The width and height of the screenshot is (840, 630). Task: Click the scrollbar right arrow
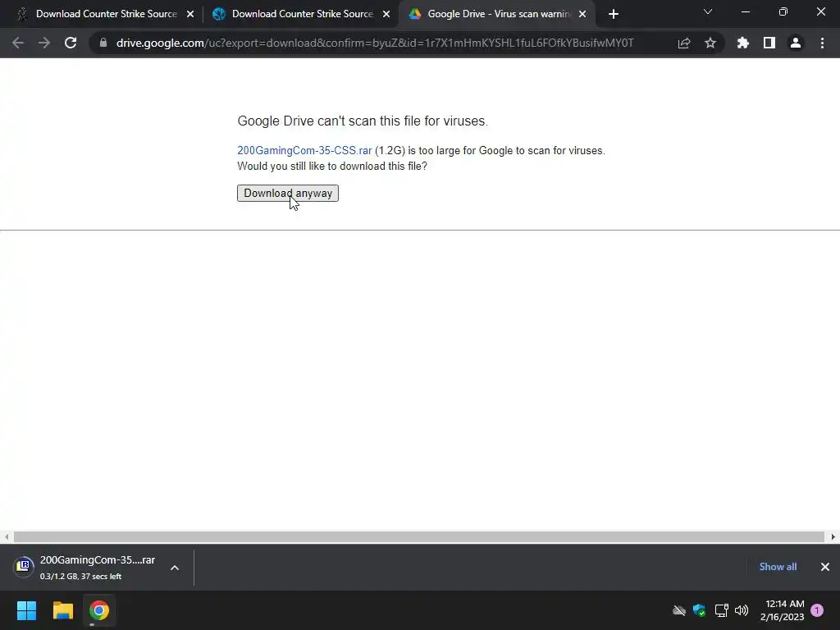pyautogui.click(x=833, y=536)
